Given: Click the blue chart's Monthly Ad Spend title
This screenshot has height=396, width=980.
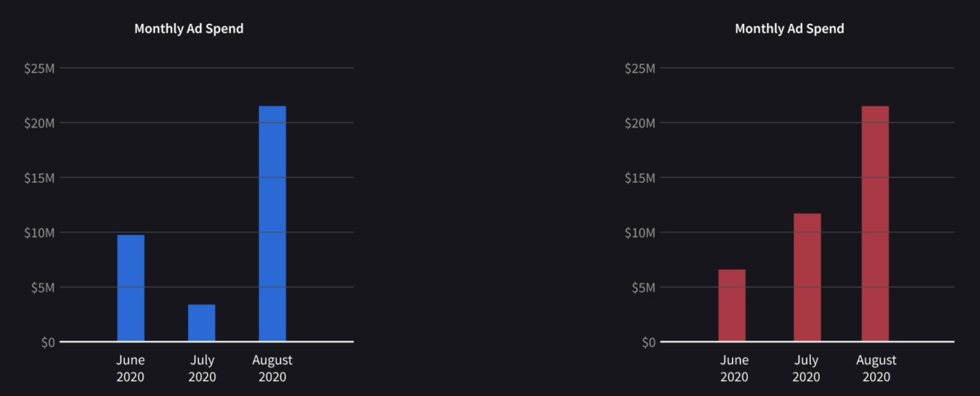Looking at the screenshot, I should click(189, 28).
